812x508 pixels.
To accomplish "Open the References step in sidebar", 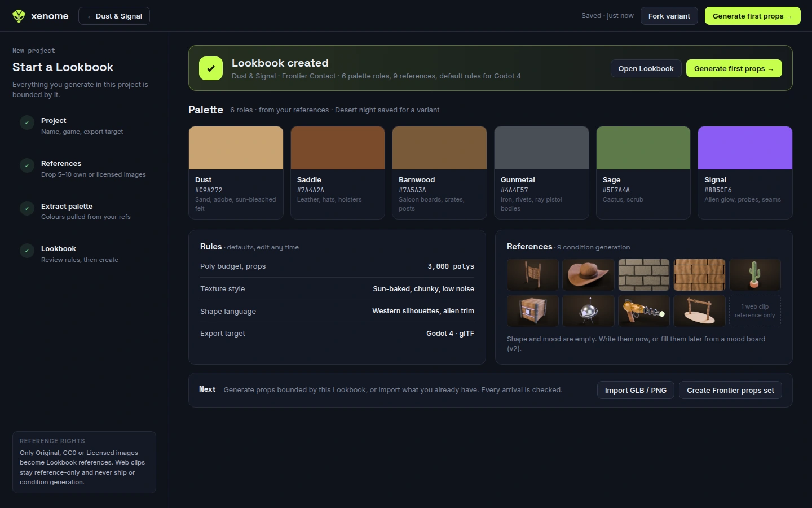I will coord(84,169).
